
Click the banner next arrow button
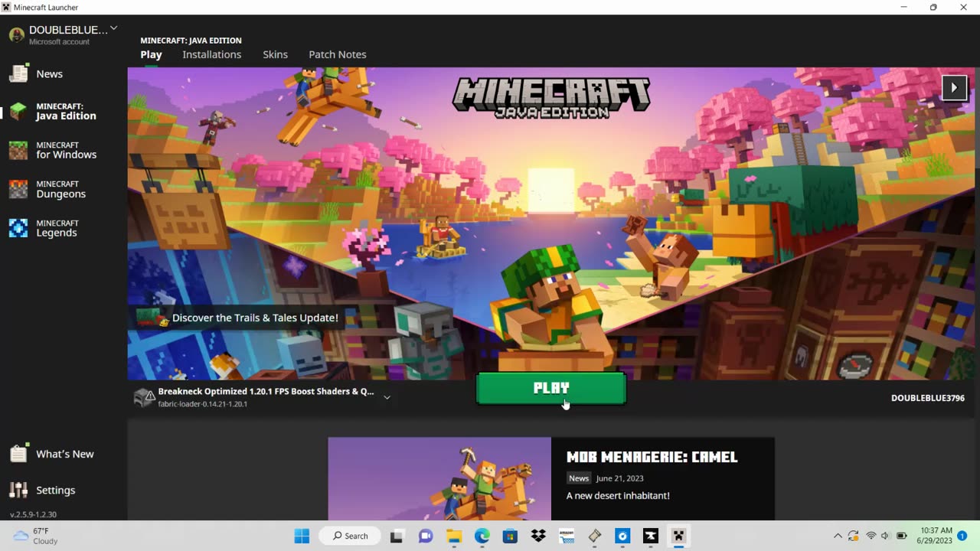coord(954,87)
